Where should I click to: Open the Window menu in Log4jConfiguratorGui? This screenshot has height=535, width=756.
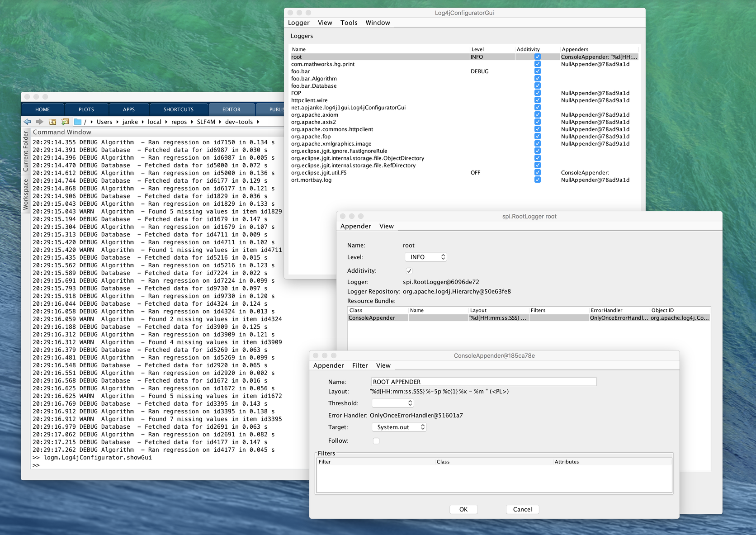pos(378,23)
